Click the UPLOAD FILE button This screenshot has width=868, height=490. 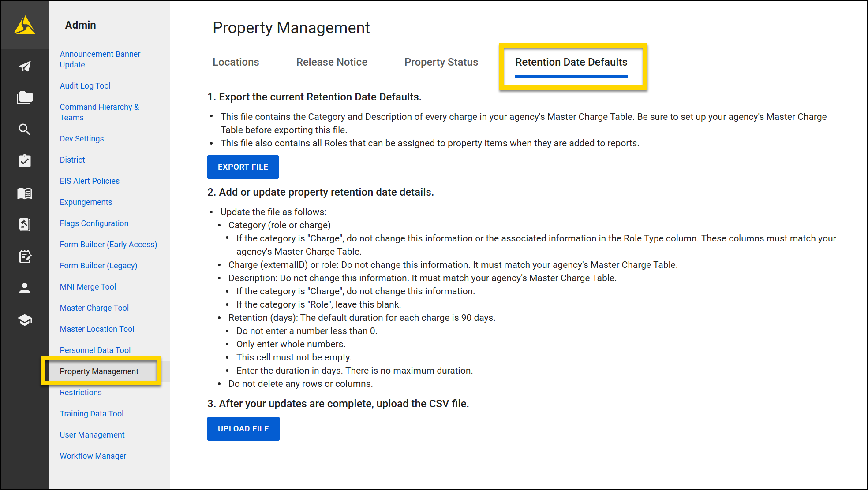(243, 428)
